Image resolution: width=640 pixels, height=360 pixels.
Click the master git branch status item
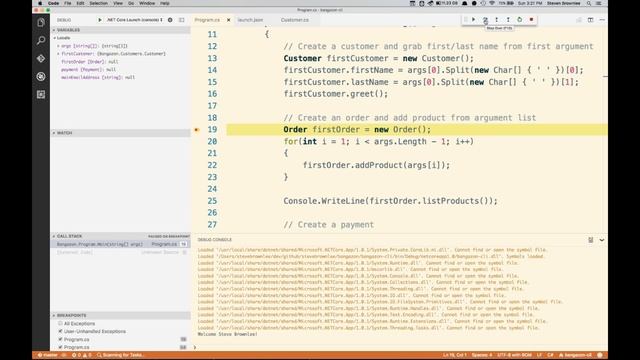[48, 355]
